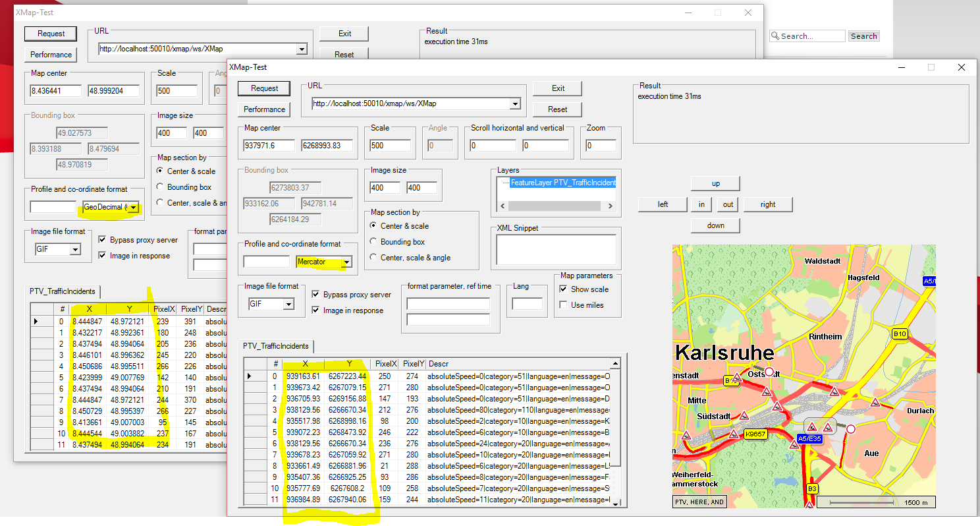Click the Scale input field showing 500
The width and height of the screenshot is (980, 526).
[389, 145]
